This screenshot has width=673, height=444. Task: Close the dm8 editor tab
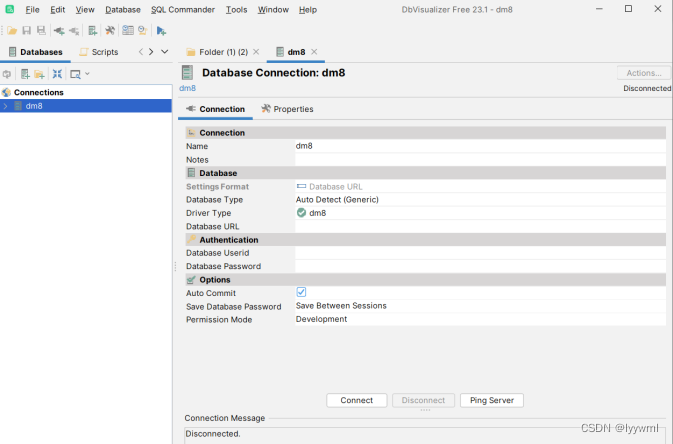pyautogui.click(x=314, y=52)
